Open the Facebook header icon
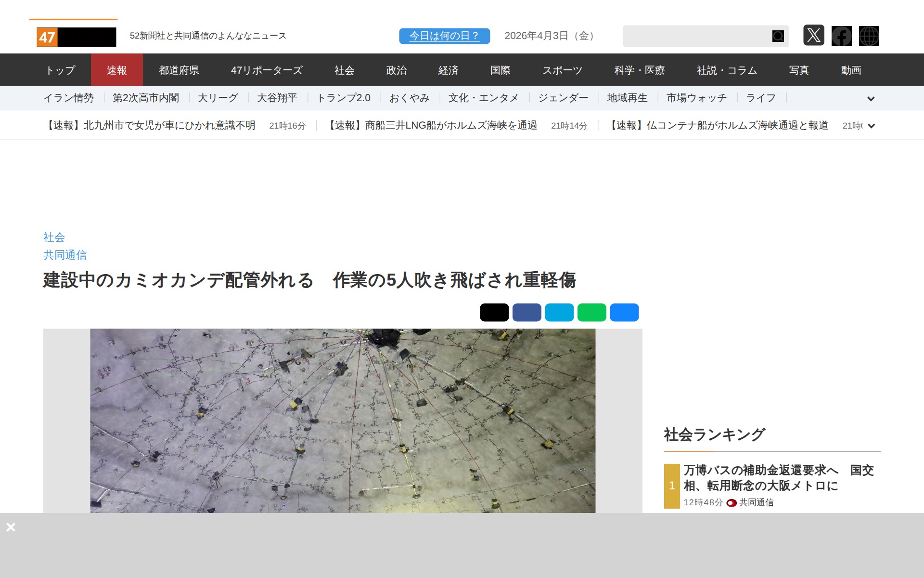Screen dimensions: 924x578 click(841, 36)
